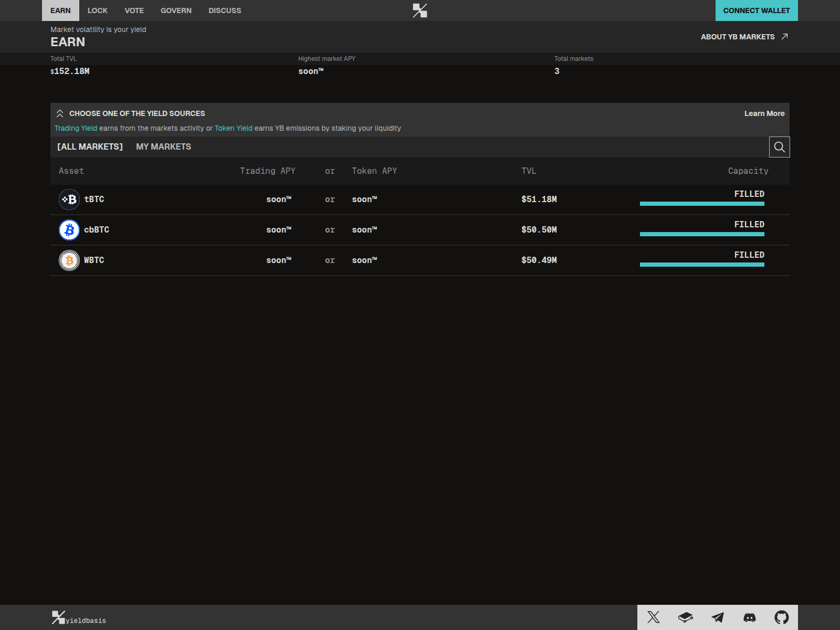Select the [ALL MARKETS] filter tab
Image resolution: width=840 pixels, height=630 pixels.
[x=90, y=146]
